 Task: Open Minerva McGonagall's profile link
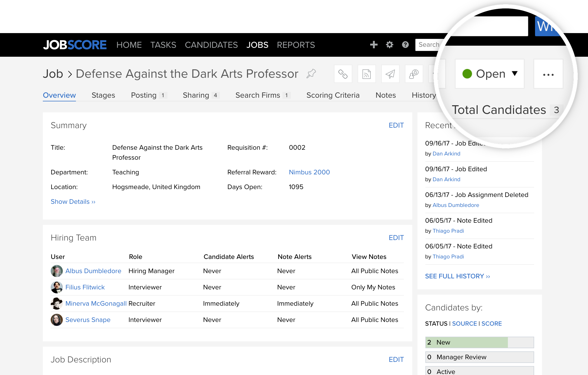click(x=96, y=304)
